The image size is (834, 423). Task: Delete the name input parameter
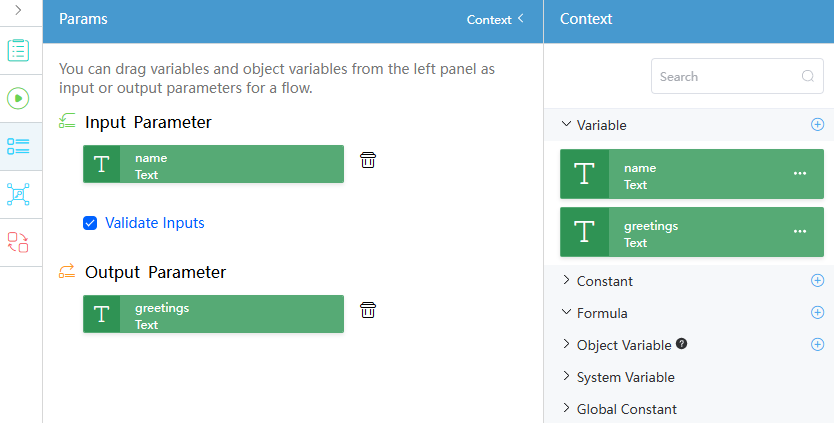pyautogui.click(x=368, y=160)
